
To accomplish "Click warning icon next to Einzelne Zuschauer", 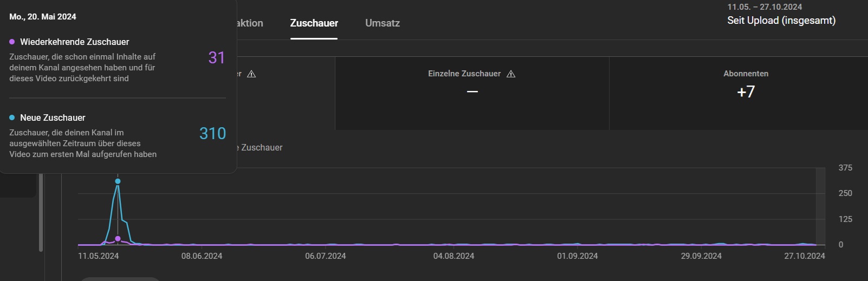I will point(510,74).
